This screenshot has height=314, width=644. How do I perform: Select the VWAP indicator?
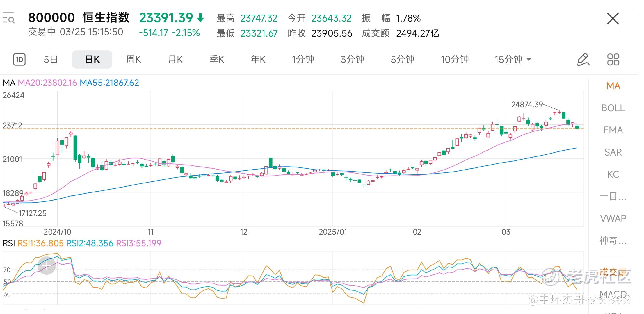coord(613,218)
